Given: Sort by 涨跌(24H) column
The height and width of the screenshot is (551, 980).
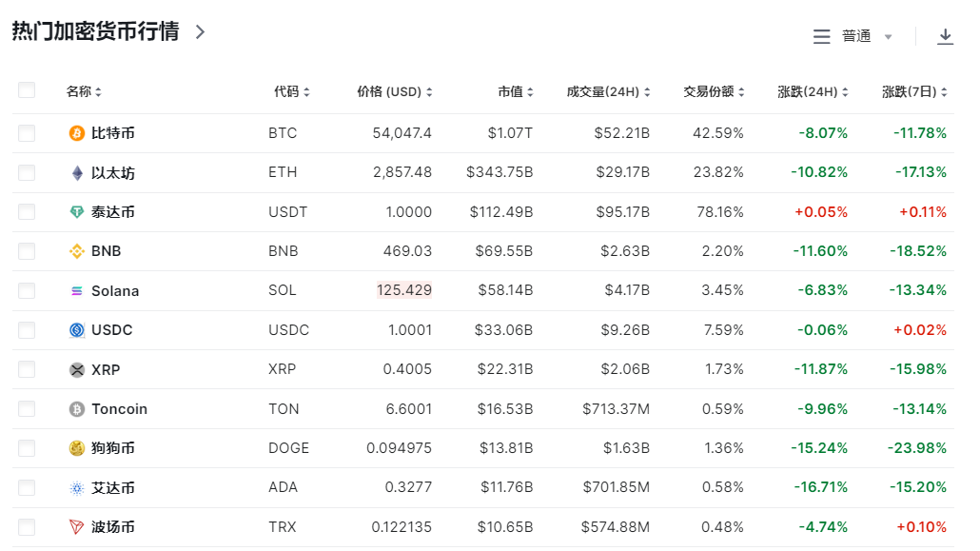Looking at the screenshot, I should tap(813, 92).
